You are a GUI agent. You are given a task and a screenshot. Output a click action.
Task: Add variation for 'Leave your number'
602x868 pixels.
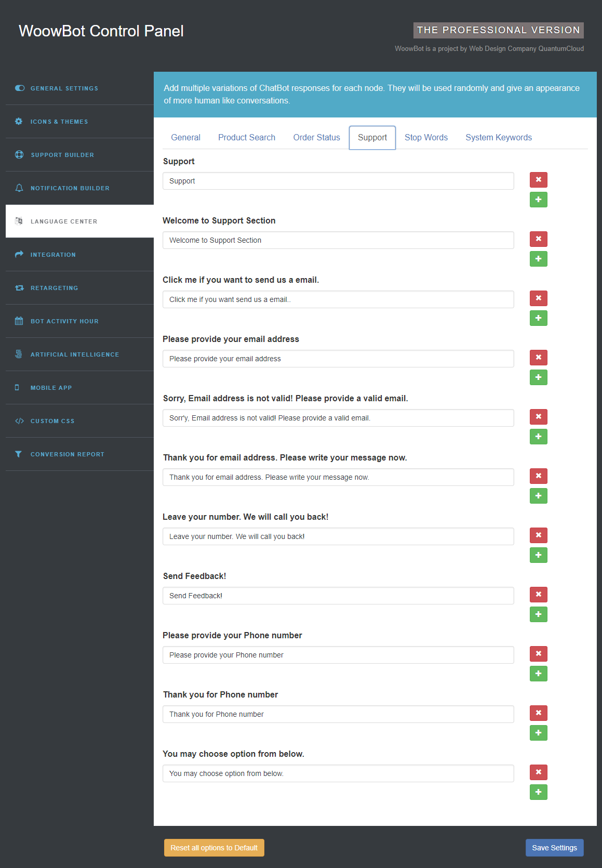539,555
